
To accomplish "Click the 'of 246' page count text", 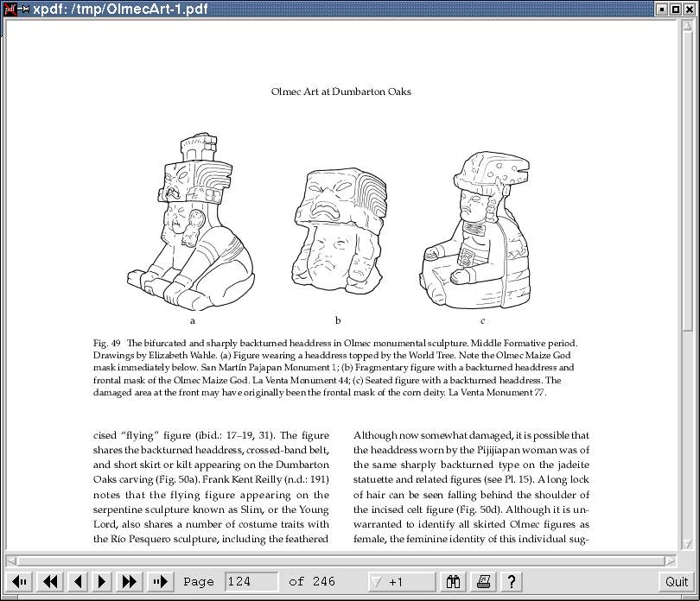I will (x=312, y=581).
